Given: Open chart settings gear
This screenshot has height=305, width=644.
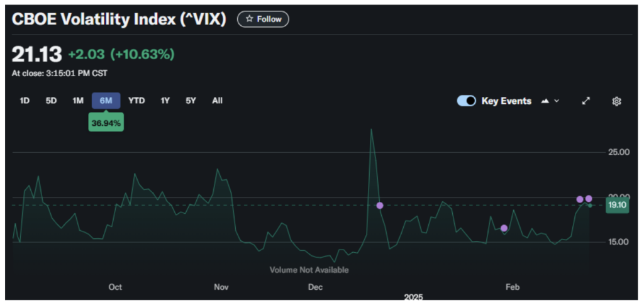Looking at the screenshot, I should click(616, 101).
